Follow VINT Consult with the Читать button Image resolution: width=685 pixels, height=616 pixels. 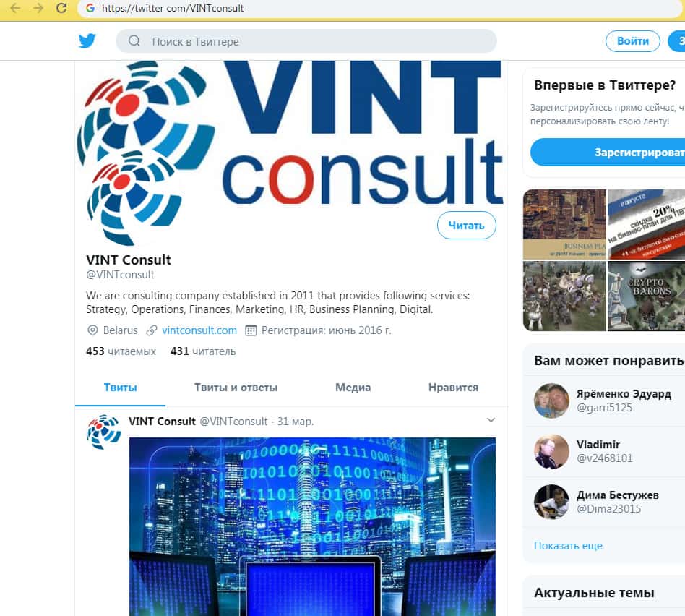[x=467, y=226]
